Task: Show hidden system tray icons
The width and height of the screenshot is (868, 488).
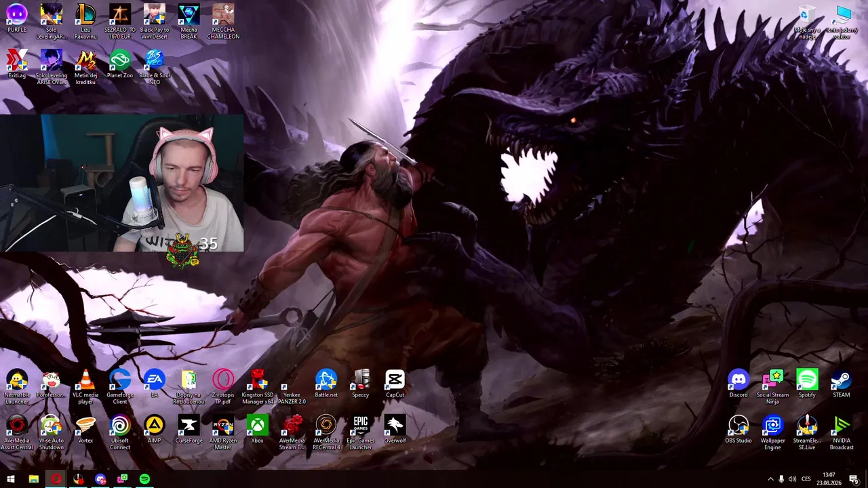Action: point(770,479)
